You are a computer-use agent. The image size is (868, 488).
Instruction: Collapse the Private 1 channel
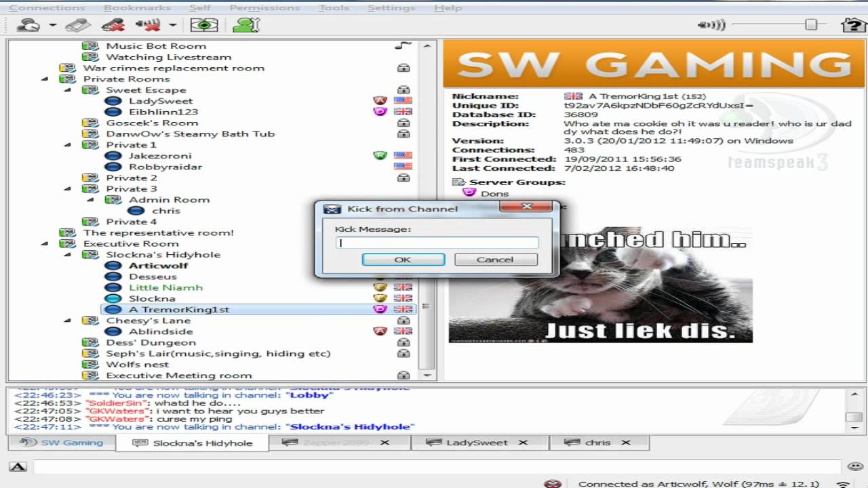pos(68,145)
